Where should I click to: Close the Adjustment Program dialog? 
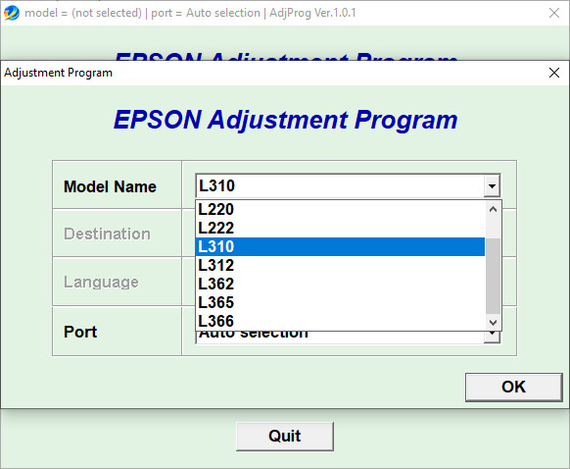[554, 73]
